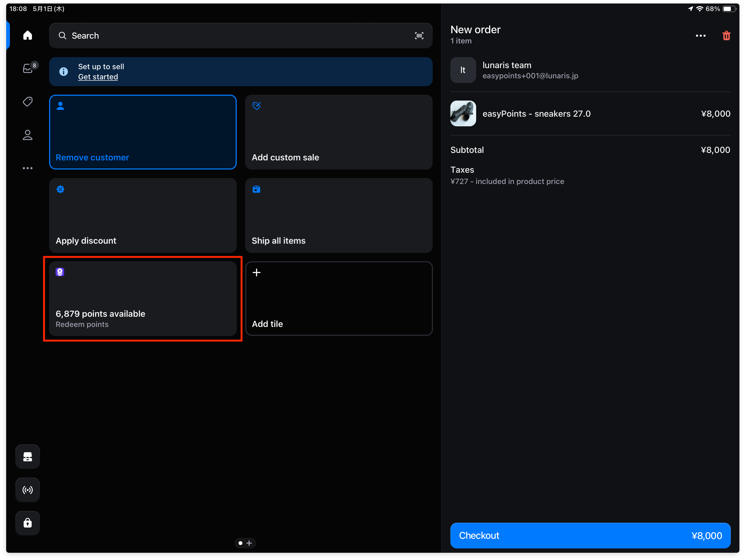Delete the order with red trash icon
The image size is (744, 560).
point(727,36)
